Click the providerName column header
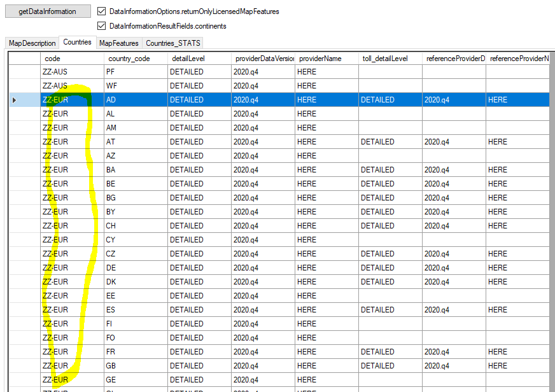The image size is (555, 392). [326, 59]
